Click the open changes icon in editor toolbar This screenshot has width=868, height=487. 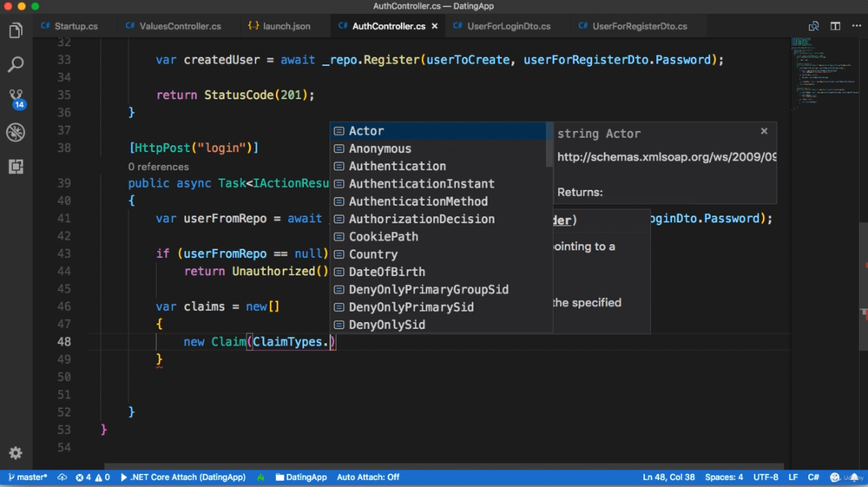pyautogui.click(x=813, y=26)
